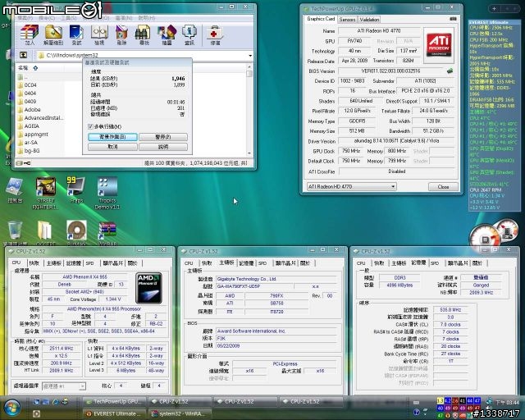Viewport: 525px width, 420px height.
Task: Click the ATI Radeon logo in GPU-Z
Action: pyautogui.click(x=439, y=46)
